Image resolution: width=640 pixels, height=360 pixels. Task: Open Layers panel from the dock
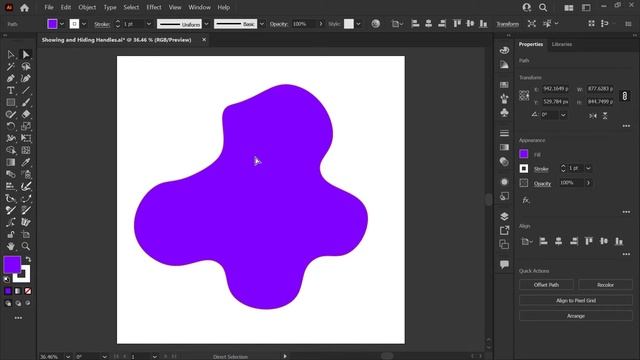pos(504,216)
